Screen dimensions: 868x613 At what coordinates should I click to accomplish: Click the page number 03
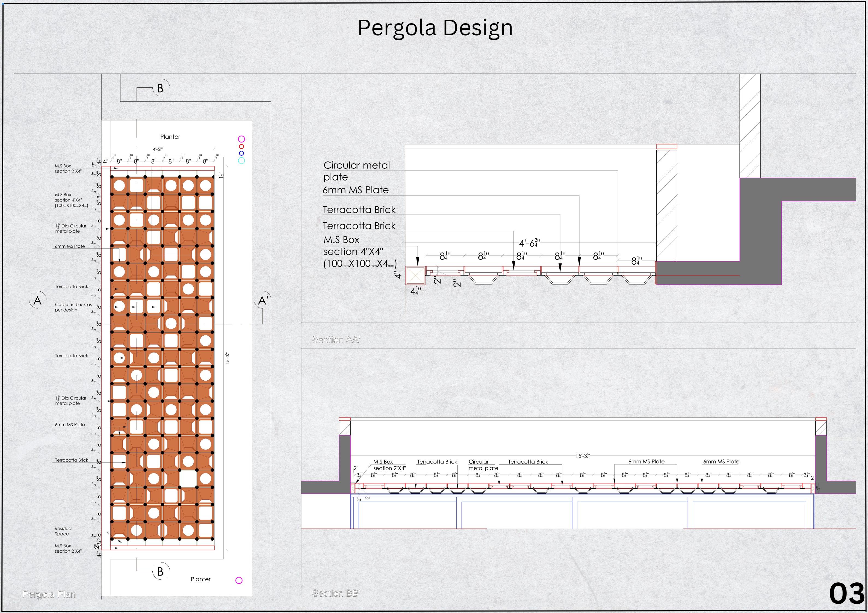pos(847,594)
